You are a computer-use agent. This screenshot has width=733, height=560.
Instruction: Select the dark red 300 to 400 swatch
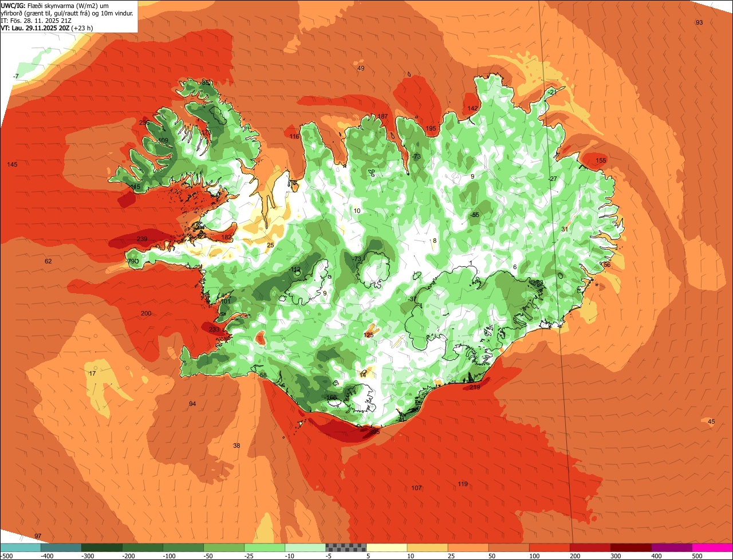[630, 547]
